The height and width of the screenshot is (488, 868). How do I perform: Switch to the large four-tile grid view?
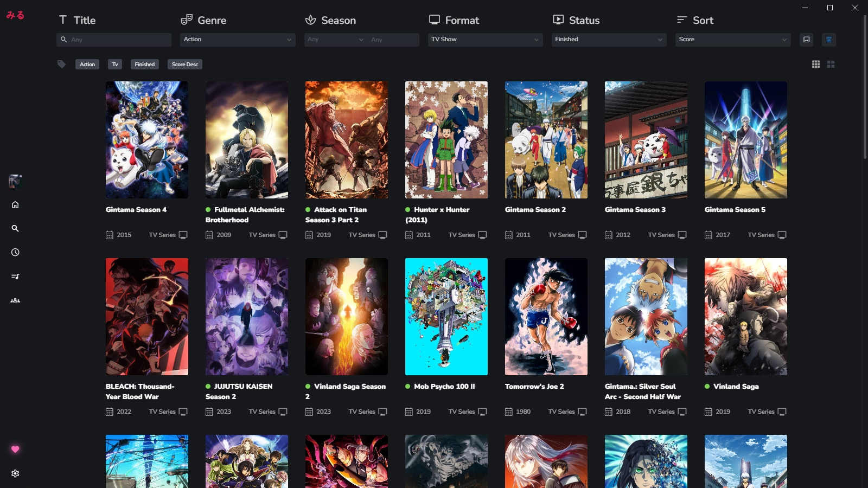coord(831,65)
